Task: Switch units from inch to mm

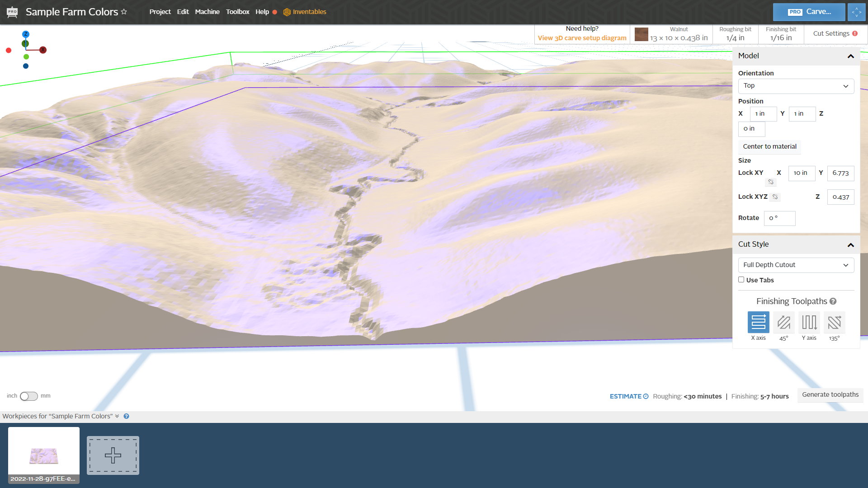Action: tap(28, 396)
